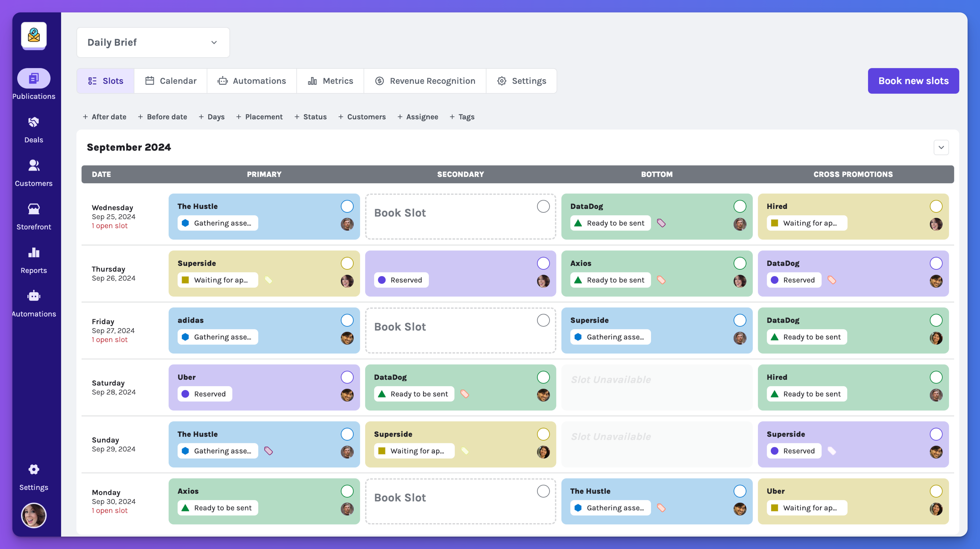Book the Friday Secondary open slot
The height and width of the screenshot is (549, 980).
[x=460, y=330]
